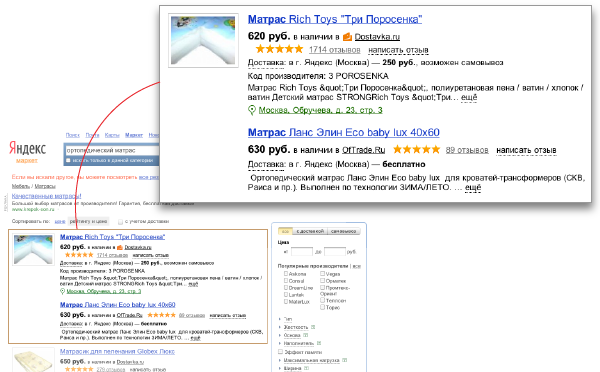This screenshot has width=600, height=372.
Task: Open the enlarged 'Матрас Ланс Элин Eco baby lux 40x60' link
Action: (344, 132)
